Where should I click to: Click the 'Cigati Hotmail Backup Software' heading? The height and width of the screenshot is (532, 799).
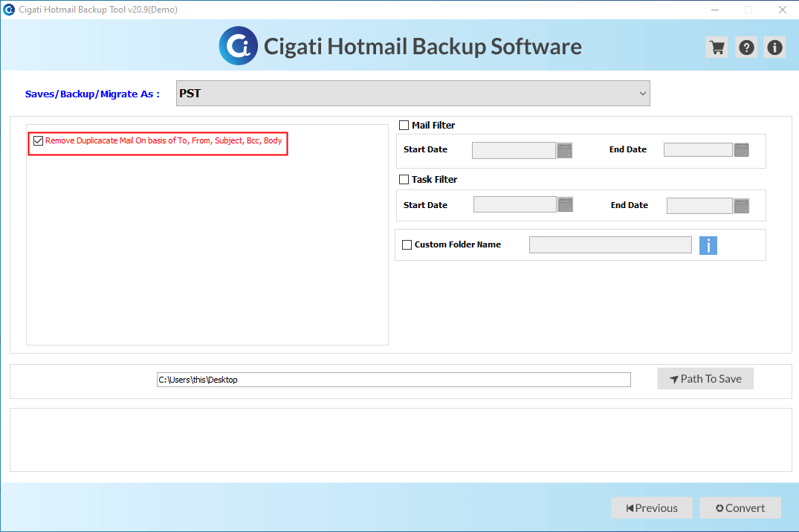[422, 46]
